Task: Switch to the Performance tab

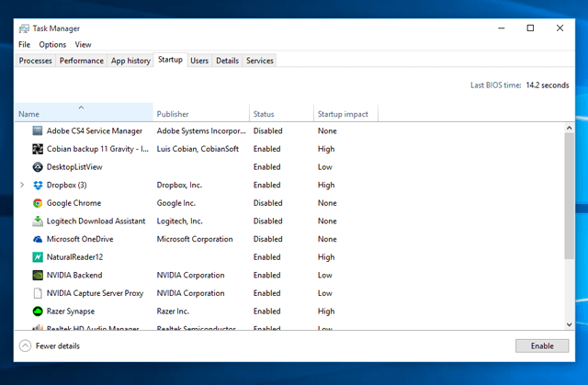Action: point(82,61)
